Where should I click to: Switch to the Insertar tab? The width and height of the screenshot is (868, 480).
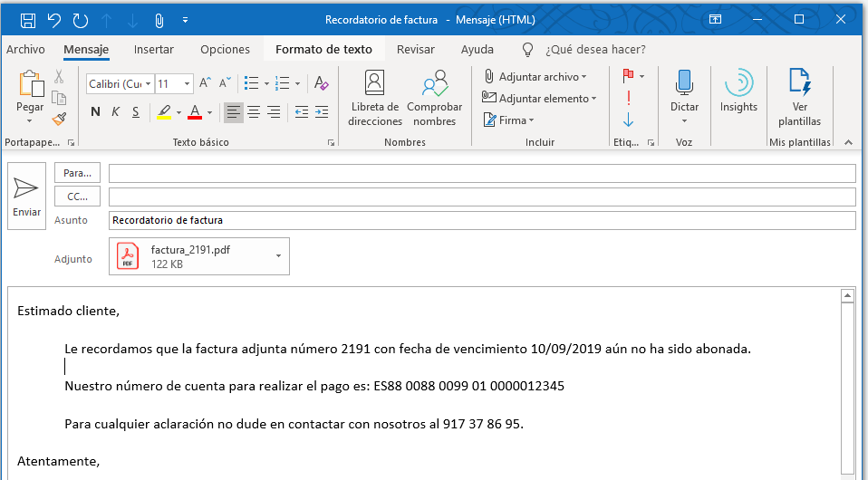[153, 50]
